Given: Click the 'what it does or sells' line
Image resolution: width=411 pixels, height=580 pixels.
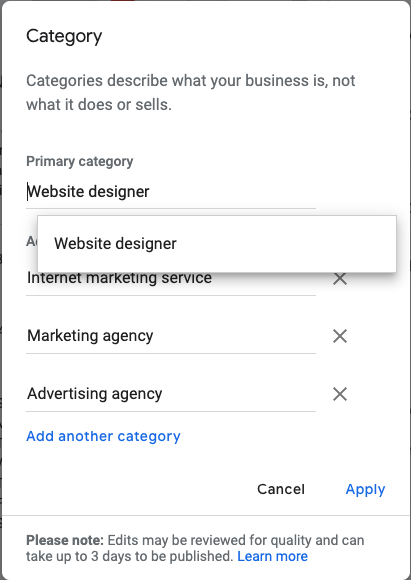Looking at the screenshot, I should (99, 105).
